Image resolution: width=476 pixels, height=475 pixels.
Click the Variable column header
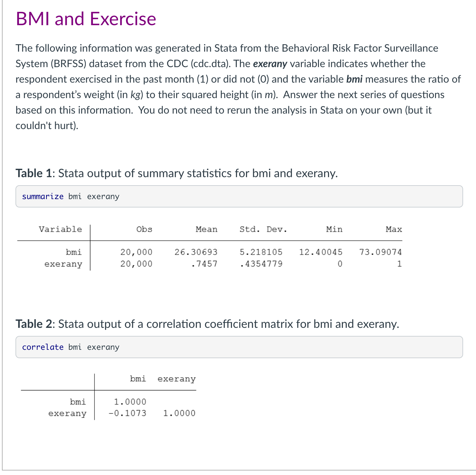coord(60,229)
